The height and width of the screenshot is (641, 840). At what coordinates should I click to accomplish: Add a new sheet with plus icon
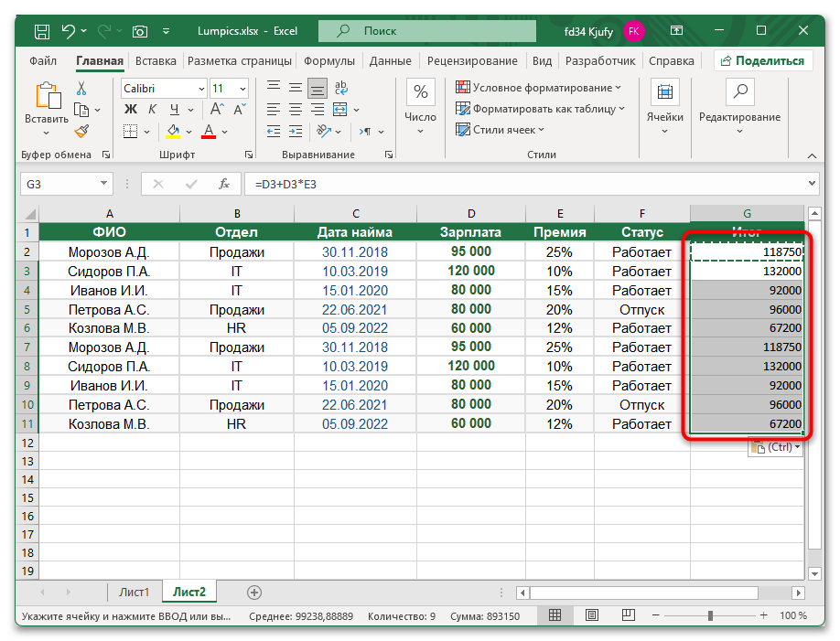click(254, 593)
